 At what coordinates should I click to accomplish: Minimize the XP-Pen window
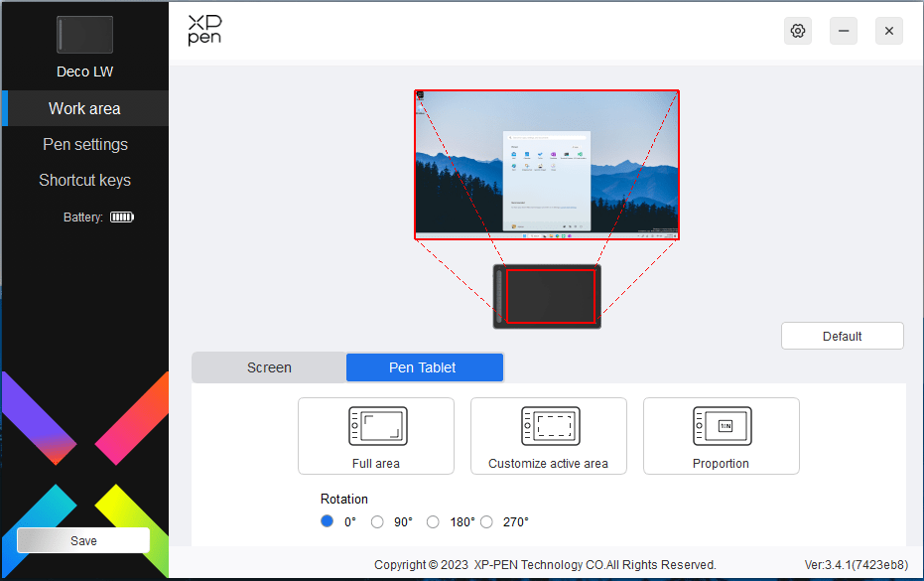point(844,31)
